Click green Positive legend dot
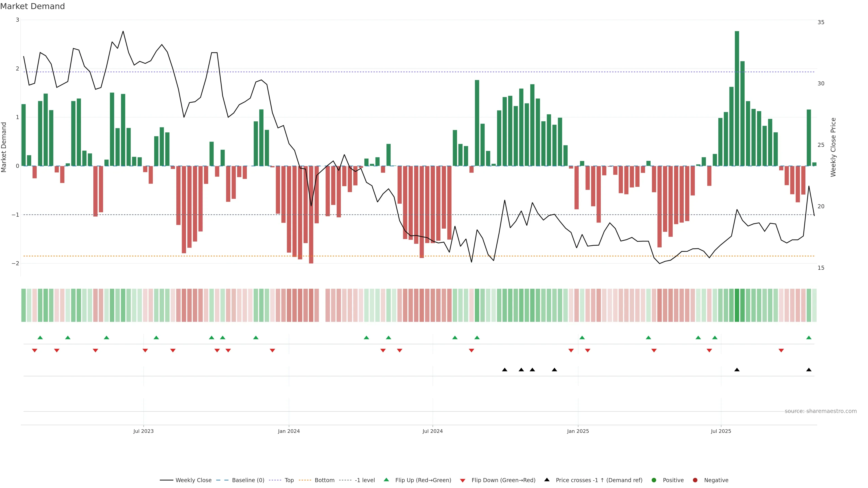Viewport: 868px width, 488px height. [654, 480]
